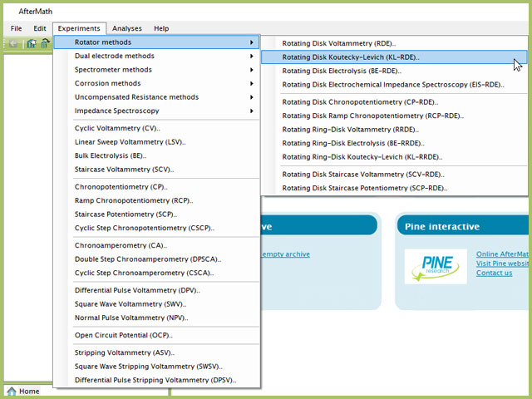Expand the Corrosion methods submenu
The image size is (532, 399).
pos(157,83)
